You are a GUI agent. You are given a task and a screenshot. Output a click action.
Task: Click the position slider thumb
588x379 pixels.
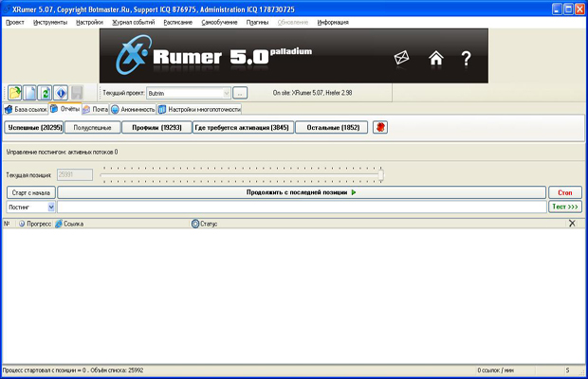[x=381, y=175]
